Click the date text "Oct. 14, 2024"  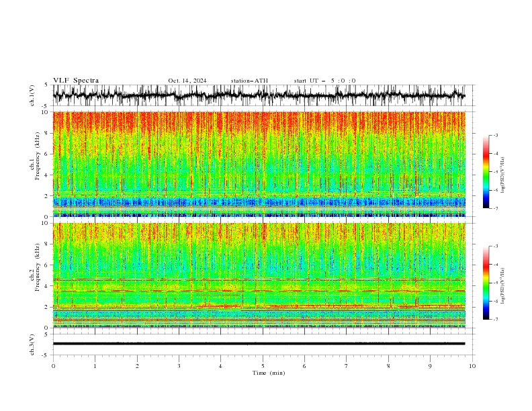pyautogui.click(x=187, y=81)
